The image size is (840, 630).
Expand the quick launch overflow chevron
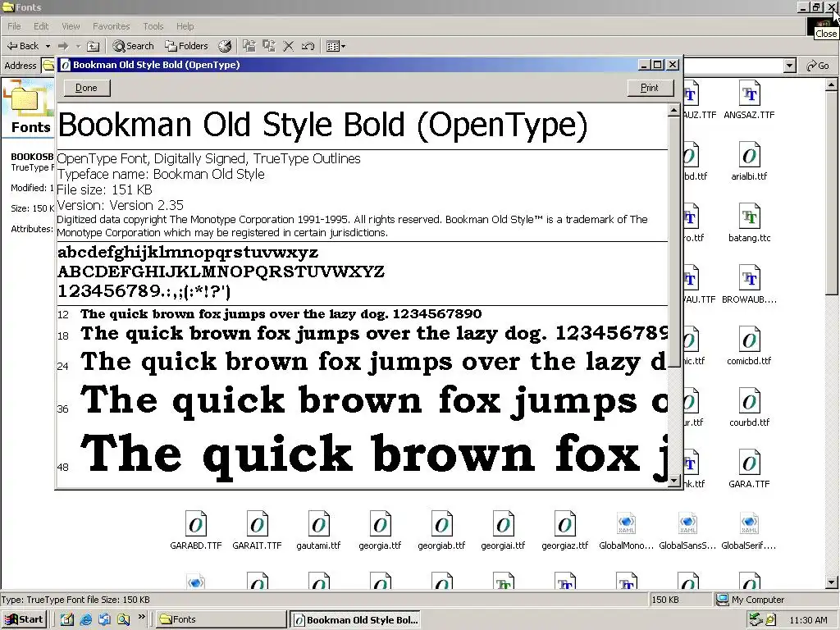click(141, 617)
